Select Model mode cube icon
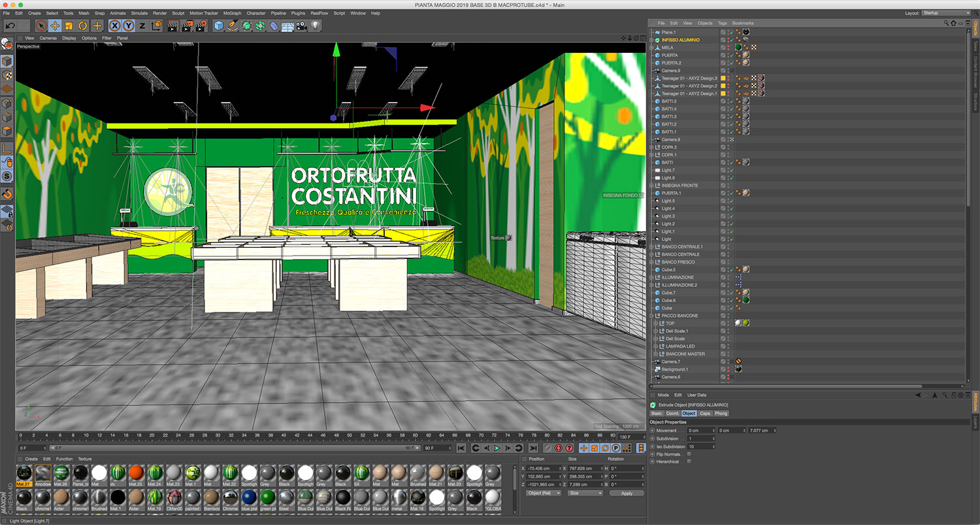 tap(7, 61)
